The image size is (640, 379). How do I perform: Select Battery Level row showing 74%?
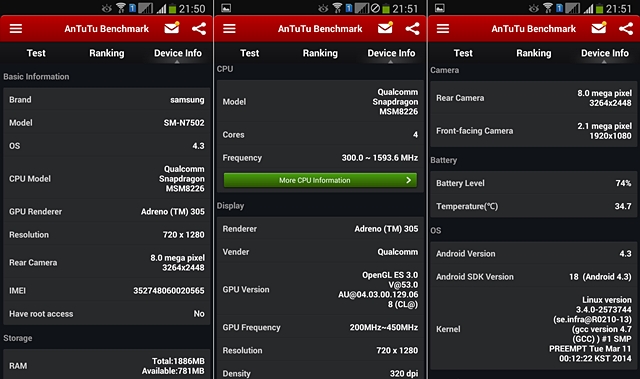point(534,183)
